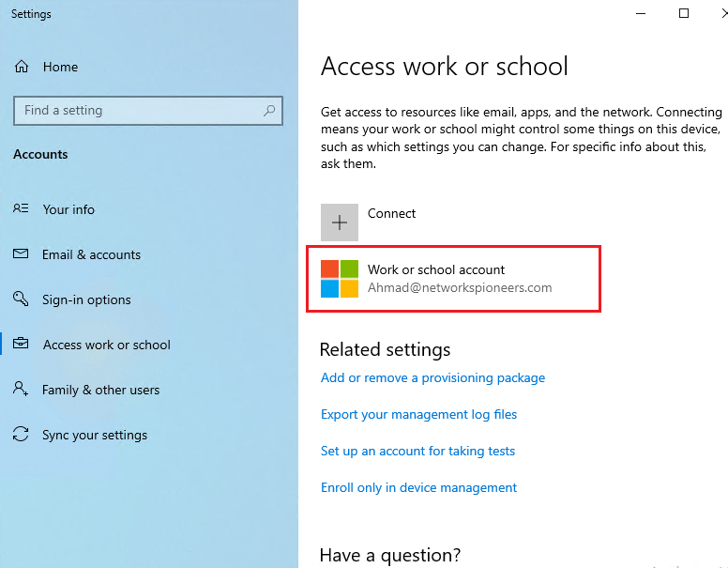Viewport: 728px width, 568px height.
Task: Click the Home house icon
Action: point(22,67)
